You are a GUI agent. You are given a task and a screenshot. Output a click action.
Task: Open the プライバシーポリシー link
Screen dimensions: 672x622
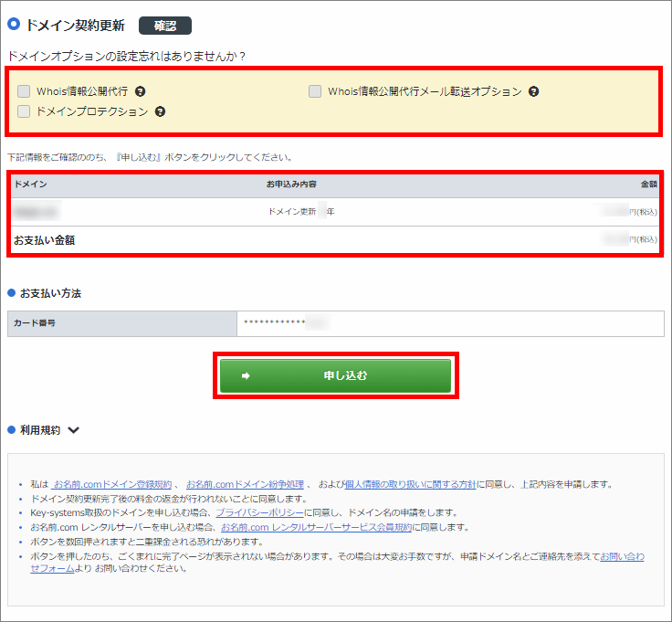259,512
